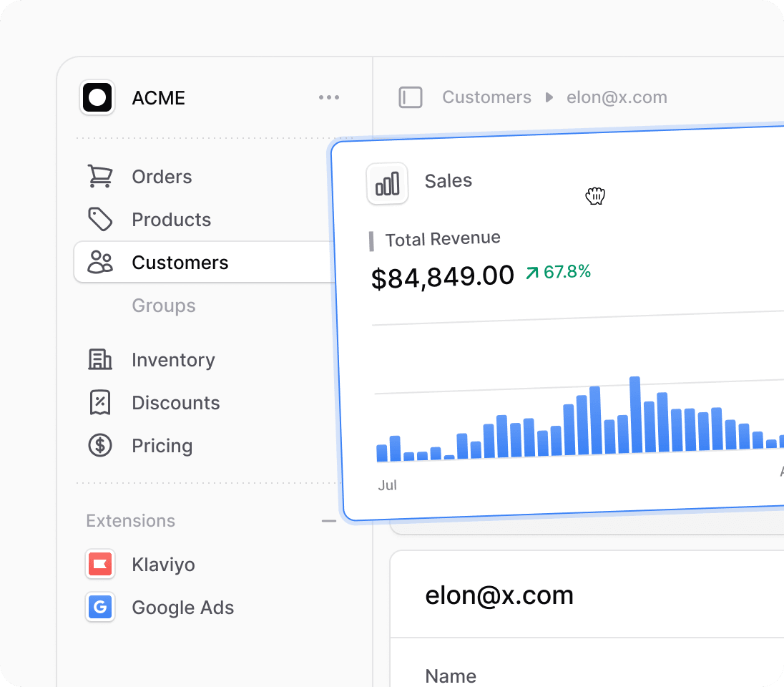Click the Sales bar chart icon
784x687 pixels.
pos(387,184)
